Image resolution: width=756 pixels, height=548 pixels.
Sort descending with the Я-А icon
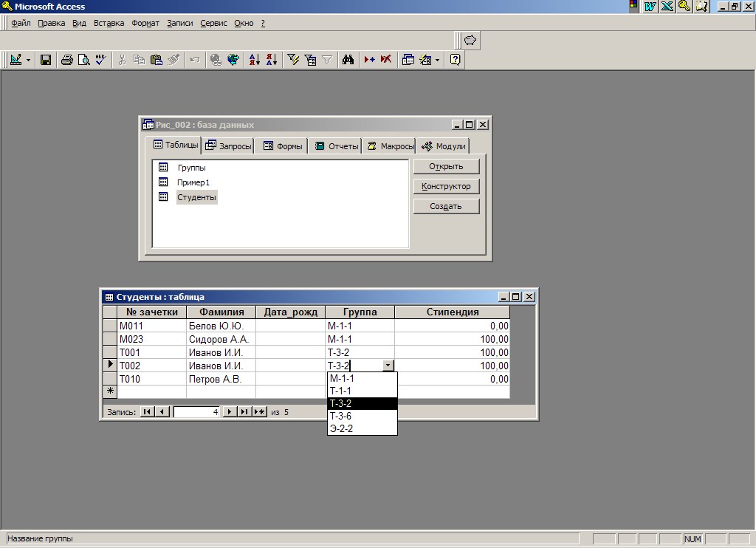272,60
